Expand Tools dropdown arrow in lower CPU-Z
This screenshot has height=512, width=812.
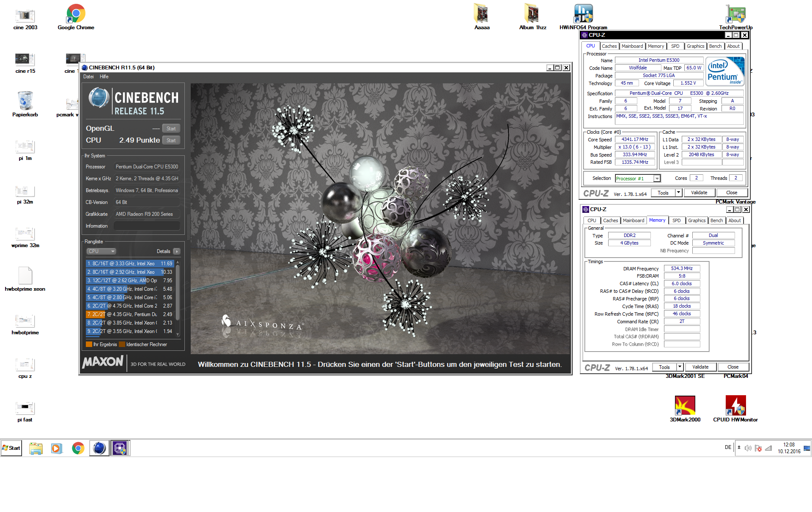(680, 367)
